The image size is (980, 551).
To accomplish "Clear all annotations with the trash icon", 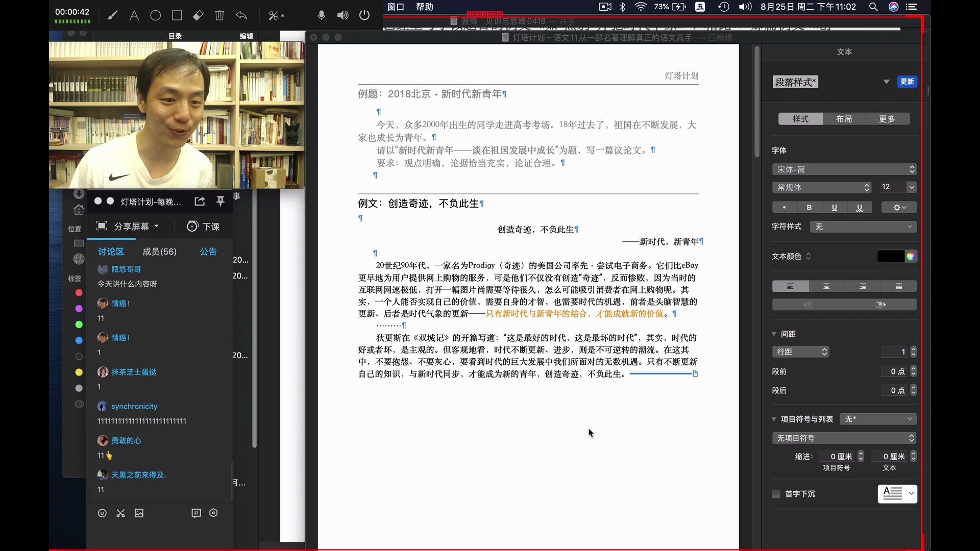I will click(x=220, y=15).
